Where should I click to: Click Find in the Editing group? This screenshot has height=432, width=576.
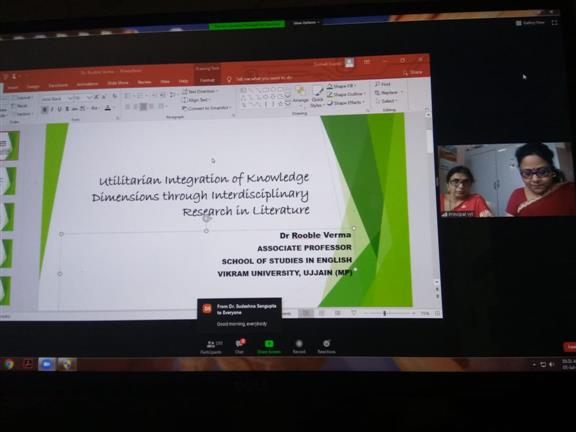(383, 84)
